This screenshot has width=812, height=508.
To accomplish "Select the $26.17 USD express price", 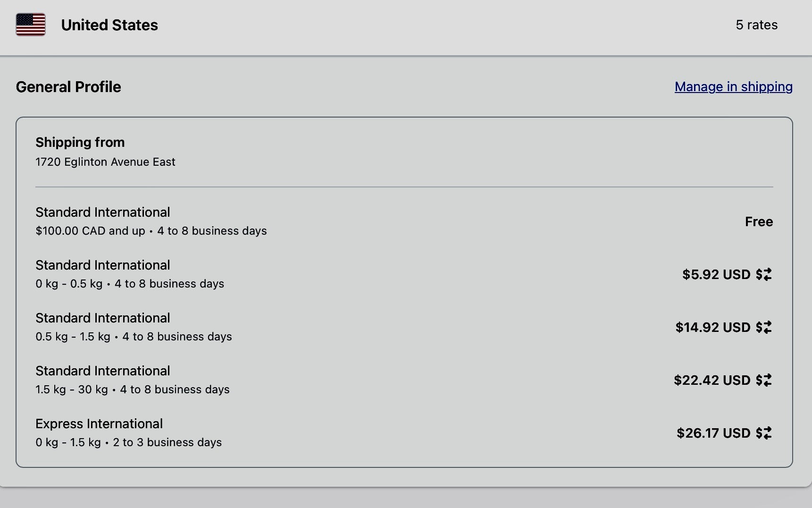I will point(713,433).
